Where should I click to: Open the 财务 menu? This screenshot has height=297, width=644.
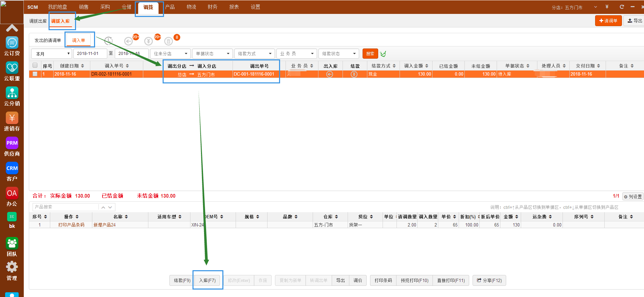coord(212,7)
